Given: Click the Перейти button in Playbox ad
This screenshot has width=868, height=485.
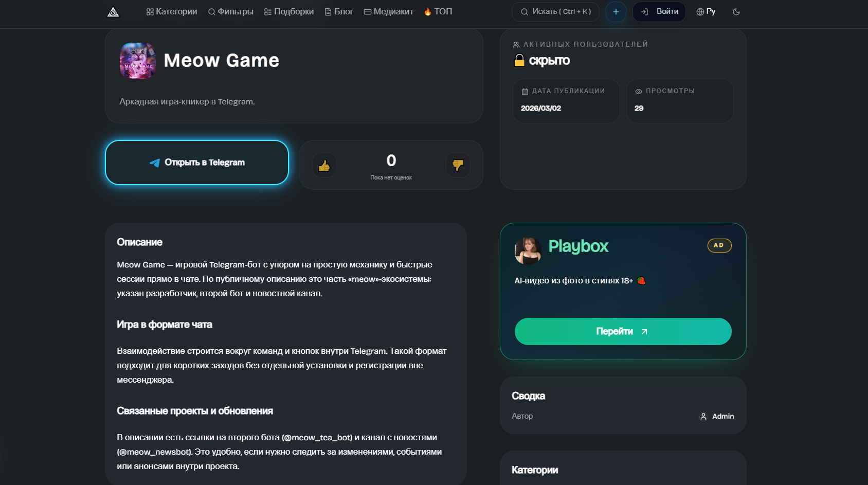Looking at the screenshot, I should pos(623,332).
